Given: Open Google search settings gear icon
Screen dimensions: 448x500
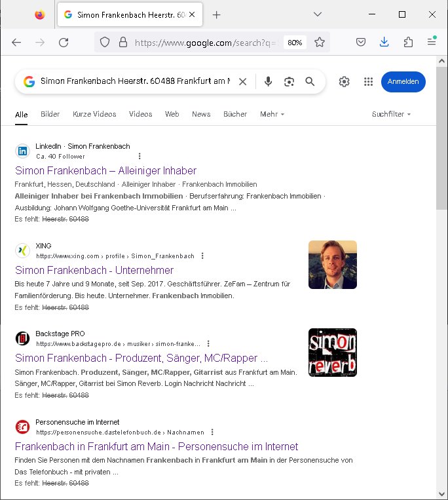Looking at the screenshot, I should tap(345, 82).
